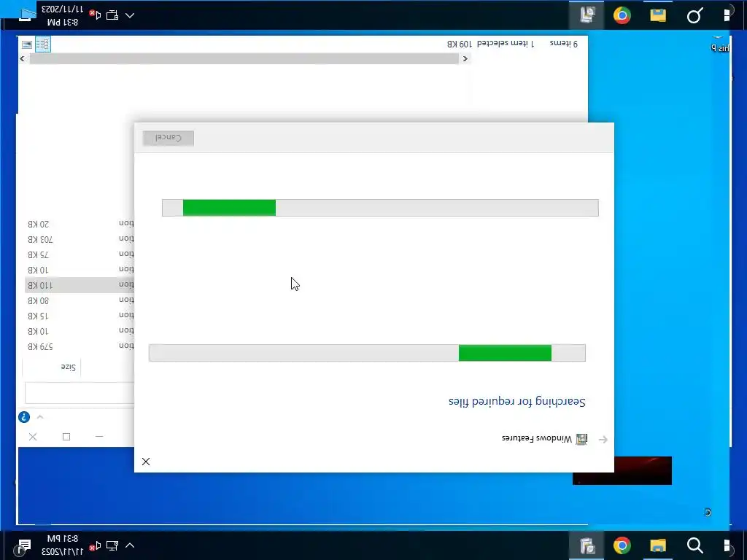The height and width of the screenshot is (560, 747).
Task: Open notification center in the upright bottom taskbar
Action: 24,545
